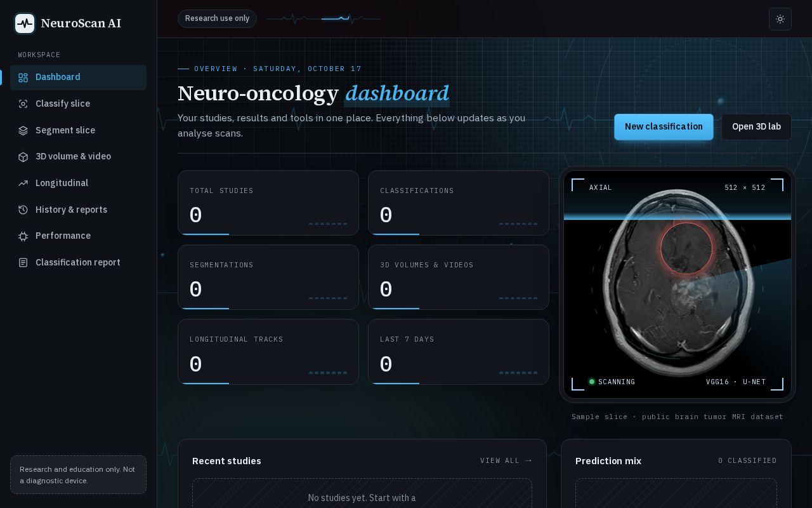812x508 pixels.
Task: Click the 3D volume cube icon
Action: point(23,157)
